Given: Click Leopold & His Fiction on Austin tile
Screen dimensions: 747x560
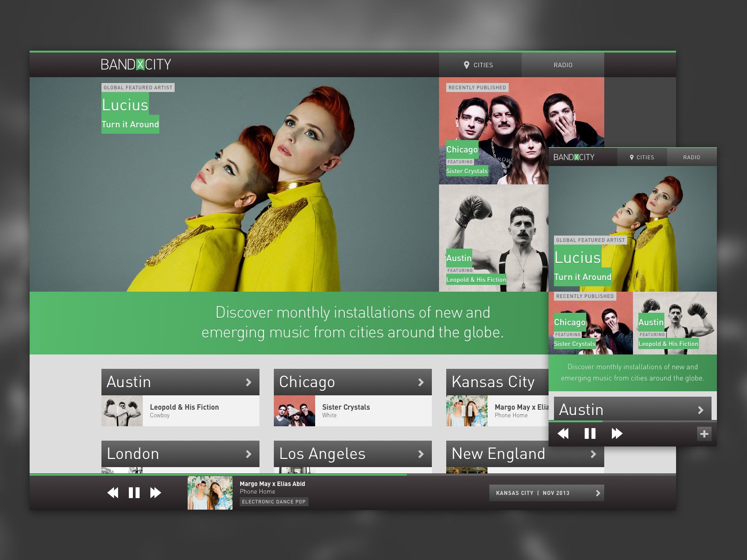Looking at the screenshot, I should coord(476,280).
